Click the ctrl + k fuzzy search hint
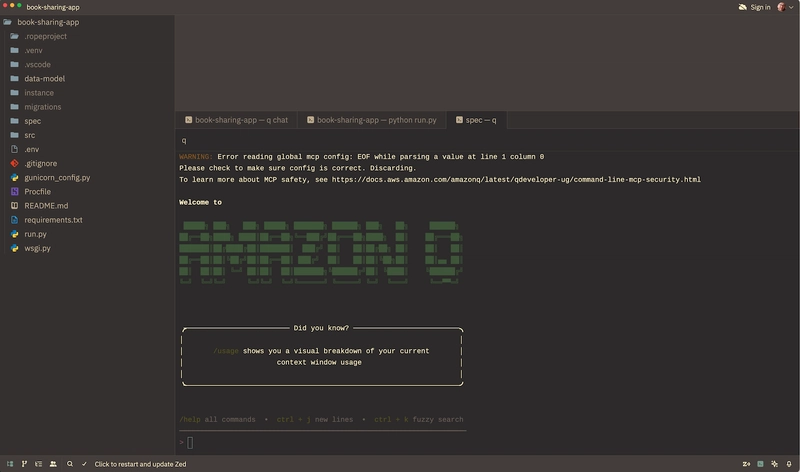The width and height of the screenshot is (800, 472). coord(419,419)
